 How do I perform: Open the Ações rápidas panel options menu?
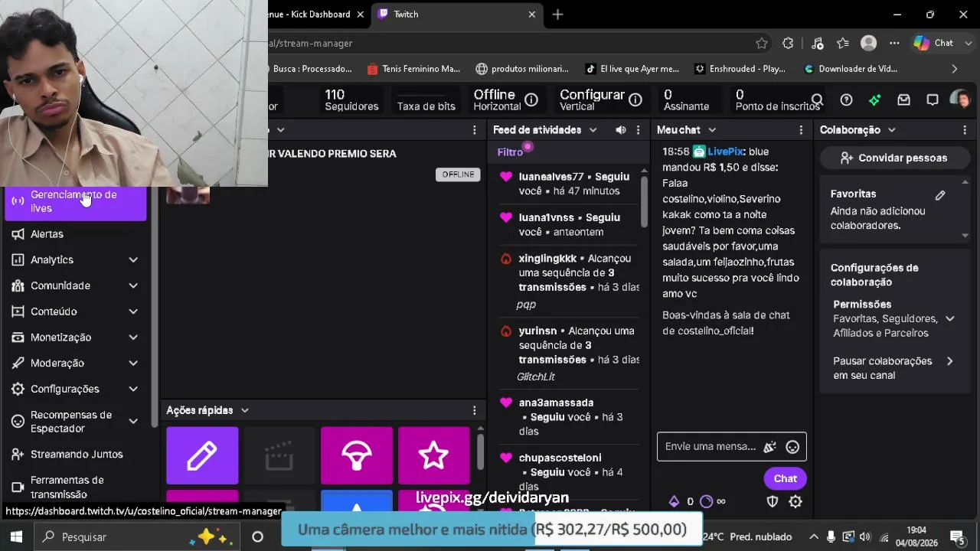pyautogui.click(x=474, y=410)
